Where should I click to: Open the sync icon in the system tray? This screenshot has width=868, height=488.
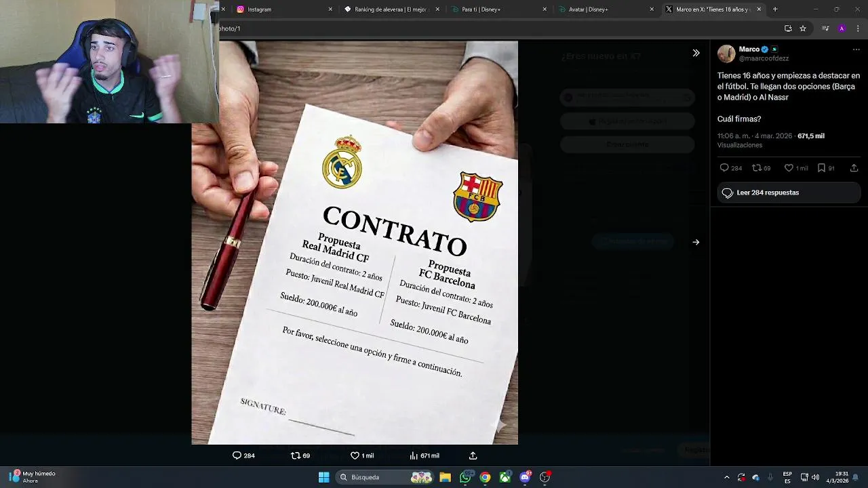[x=741, y=477]
